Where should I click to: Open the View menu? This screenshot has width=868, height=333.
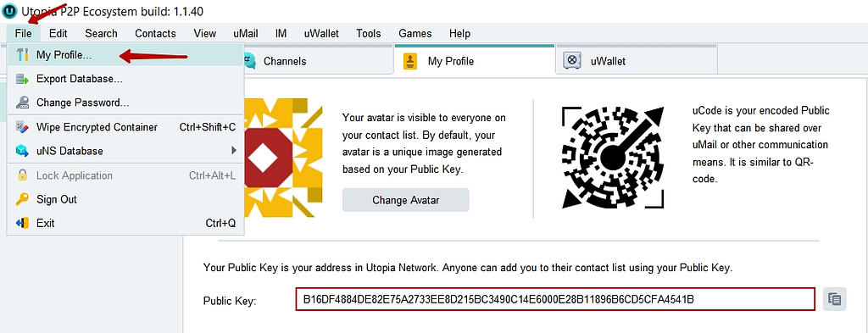(x=205, y=33)
